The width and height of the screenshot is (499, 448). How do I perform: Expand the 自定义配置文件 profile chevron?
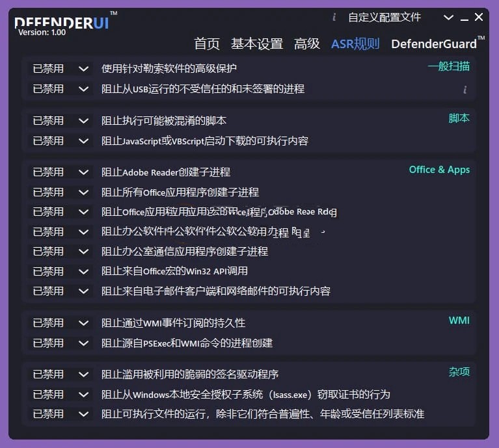(x=448, y=17)
